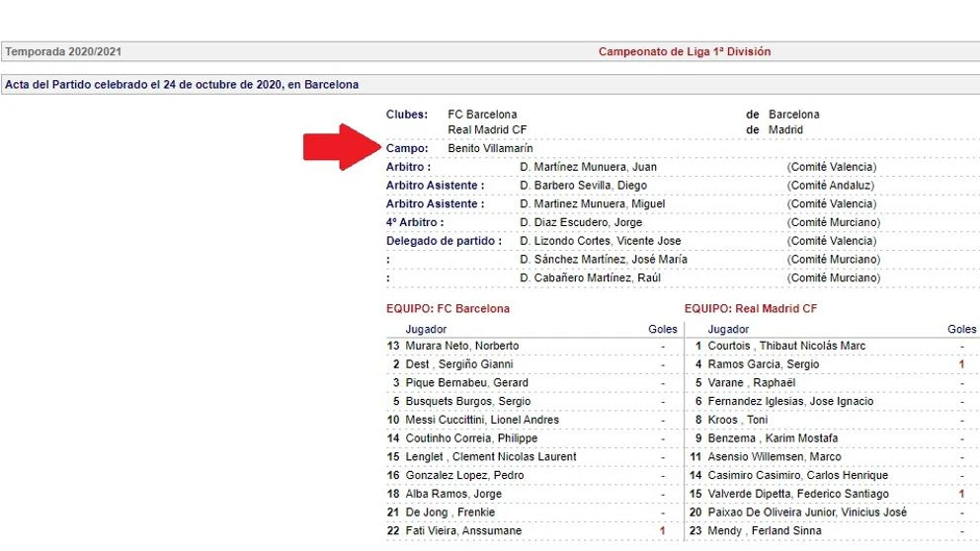980x551 pixels.
Task: Click the EQUIPO: Real Madrid CF heading
Action: (751, 309)
